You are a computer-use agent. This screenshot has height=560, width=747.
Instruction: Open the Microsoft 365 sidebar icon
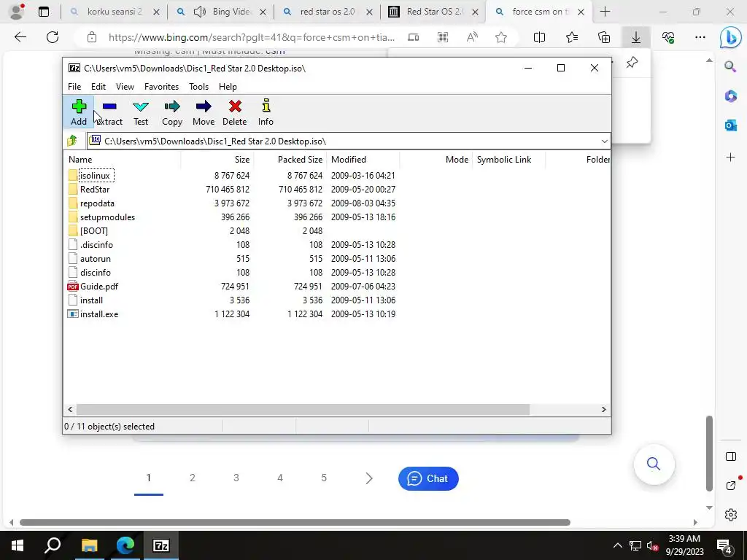pyautogui.click(x=730, y=96)
